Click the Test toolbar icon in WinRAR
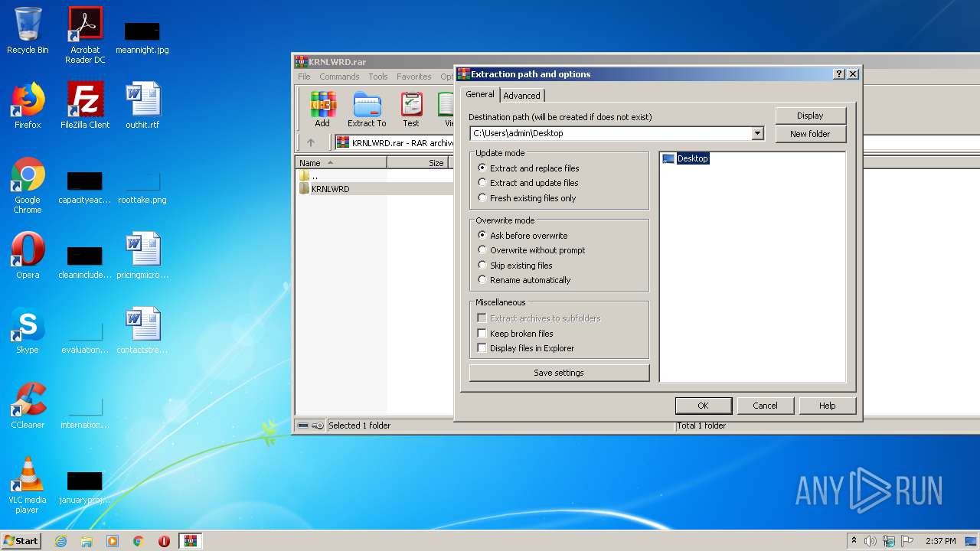 point(411,109)
